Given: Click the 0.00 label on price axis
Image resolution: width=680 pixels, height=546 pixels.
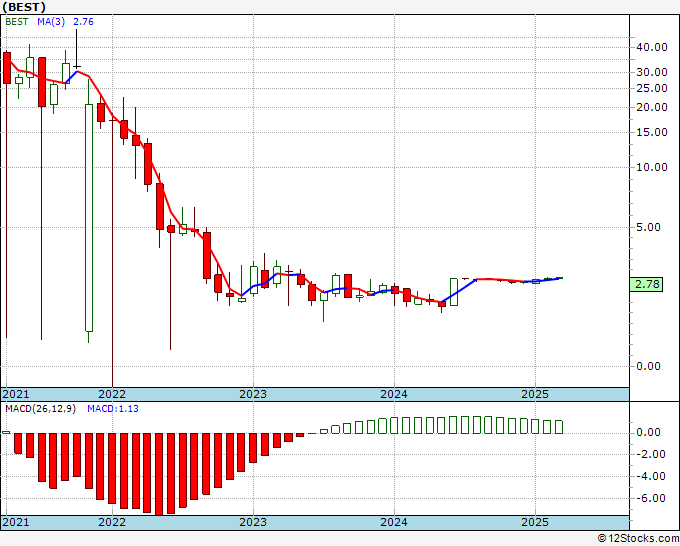Looking at the screenshot, I should click(x=648, y=366).
